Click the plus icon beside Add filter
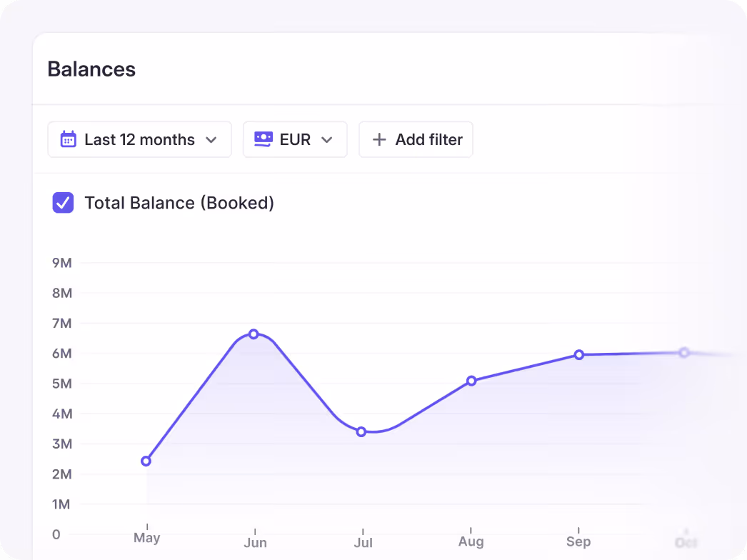Screen dimensions: 747x560 tap(379, 139)
